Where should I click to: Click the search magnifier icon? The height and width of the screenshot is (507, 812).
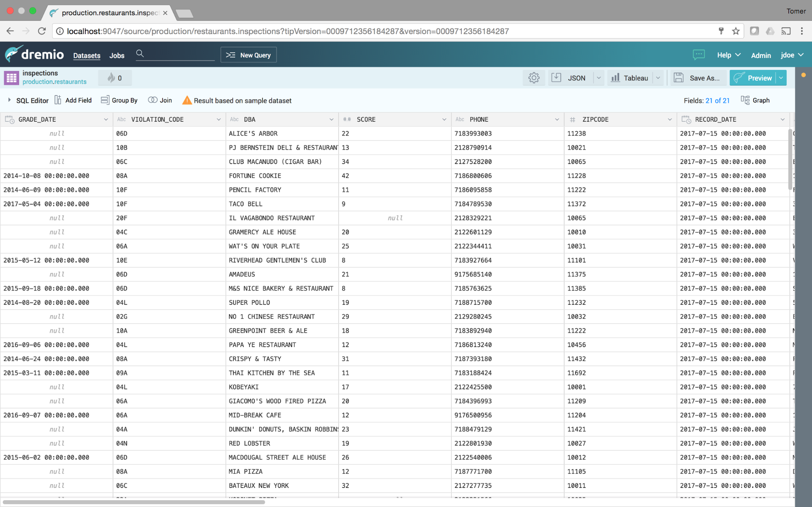(x=140, y=54)
